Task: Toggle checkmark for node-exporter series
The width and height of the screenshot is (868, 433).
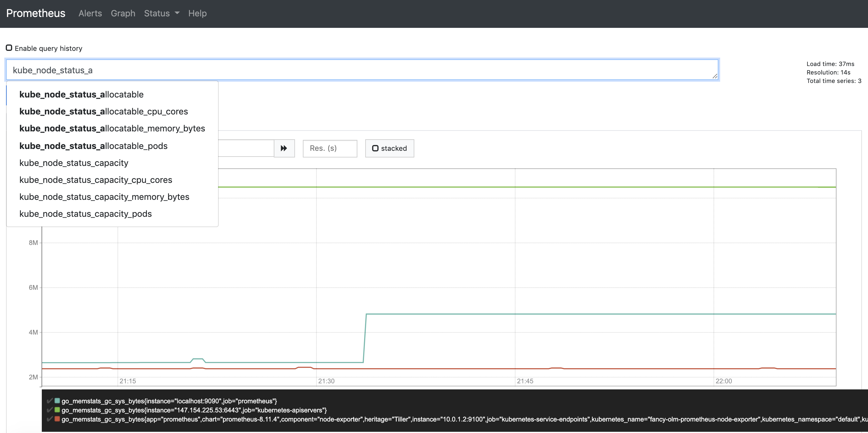Action: [50, 419]
